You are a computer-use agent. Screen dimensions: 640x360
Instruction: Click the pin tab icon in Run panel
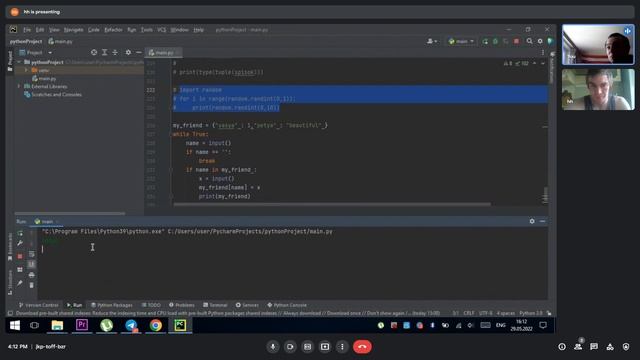point(20,283)
